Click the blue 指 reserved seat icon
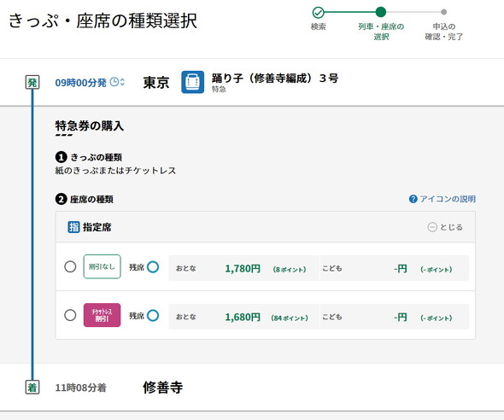Screen dimensions: 504x420 pyautogui.click(x=73, y=227)
